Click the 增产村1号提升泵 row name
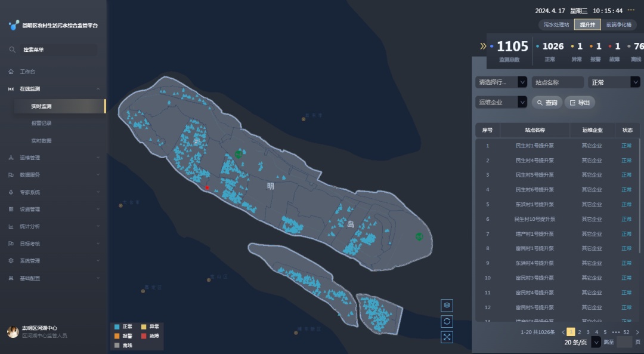Viewport: 644px width, 354px height. pos(535,234)
